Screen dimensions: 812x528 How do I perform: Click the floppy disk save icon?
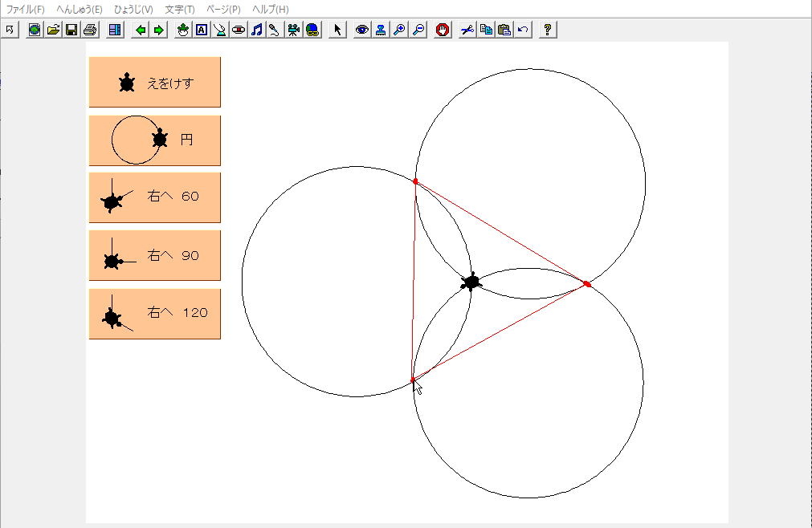tap(71, 30)
